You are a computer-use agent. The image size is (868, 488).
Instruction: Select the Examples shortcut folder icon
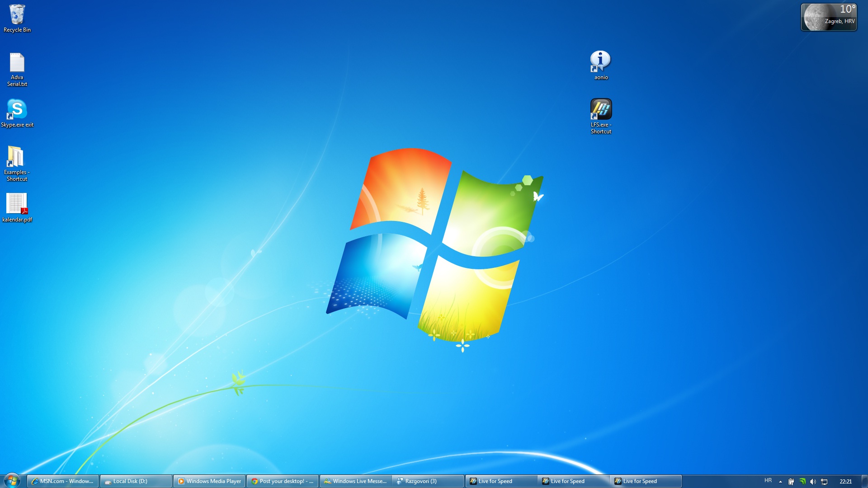(x=16, y=157)
